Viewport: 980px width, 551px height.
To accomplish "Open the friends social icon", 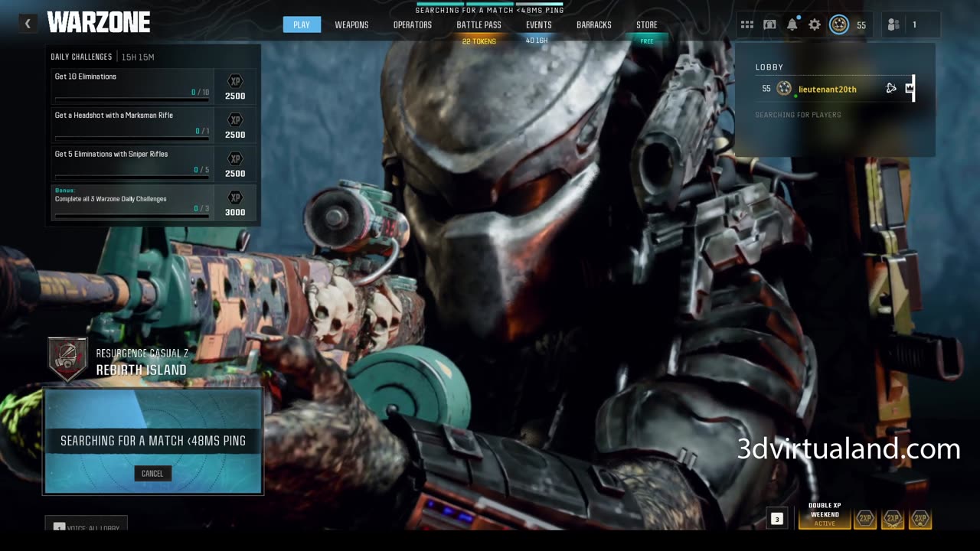I will [x=893, y=24].
